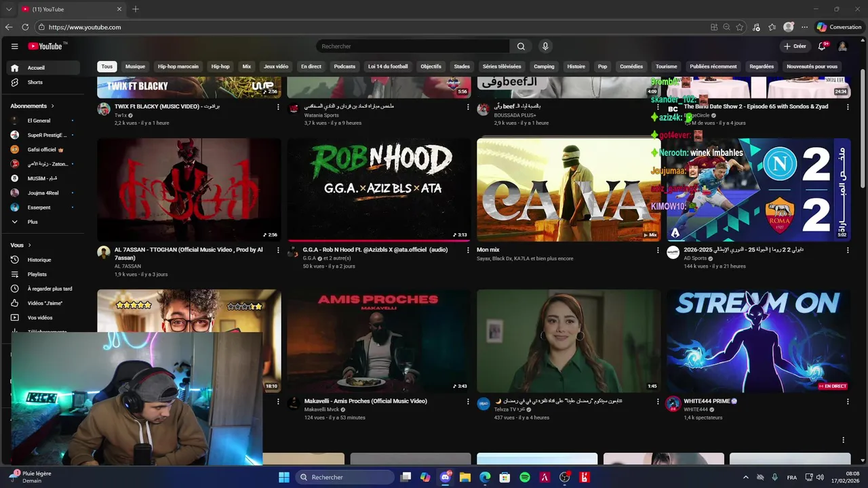Open Watania Sports channel link
This screenshot has width=868, height=488.
point(321,115)
